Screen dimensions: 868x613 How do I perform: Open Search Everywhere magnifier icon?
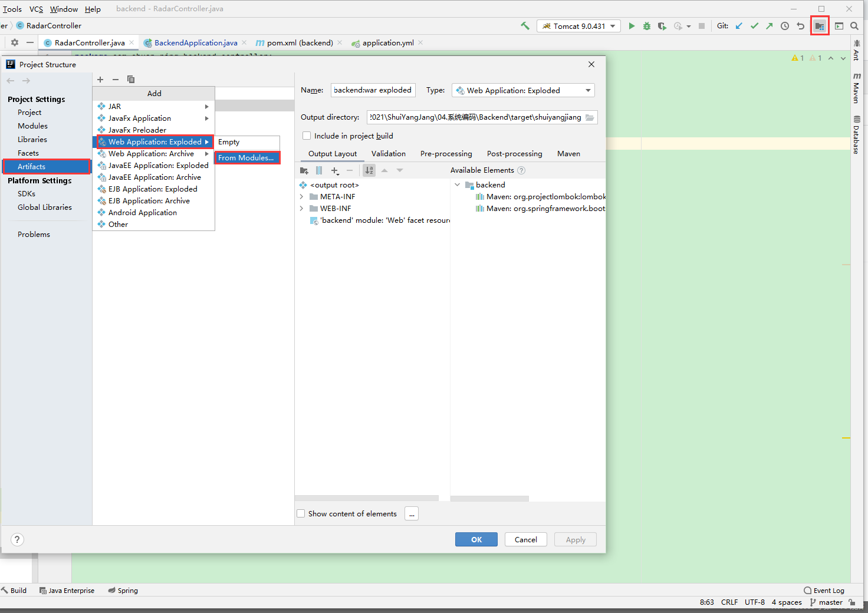(x=854, y=26)
